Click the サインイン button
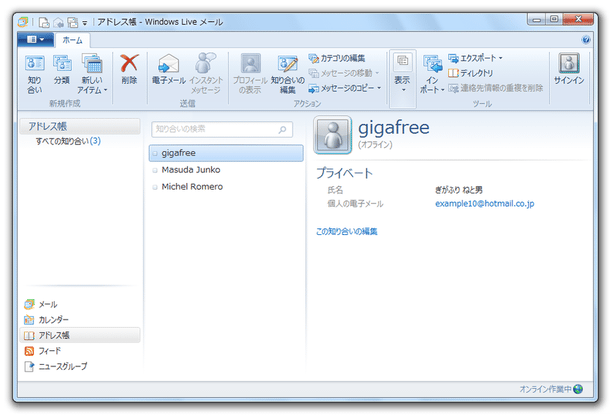The image size is (614, 416). coord(569,69)
